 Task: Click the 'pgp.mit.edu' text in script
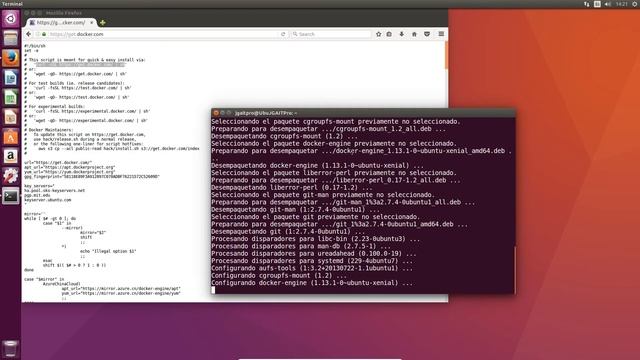point(37,195)
